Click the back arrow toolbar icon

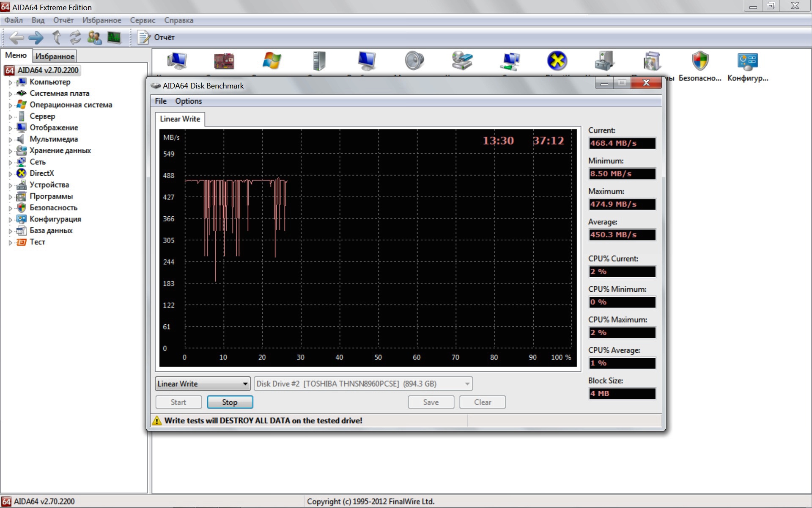[16, 38]
